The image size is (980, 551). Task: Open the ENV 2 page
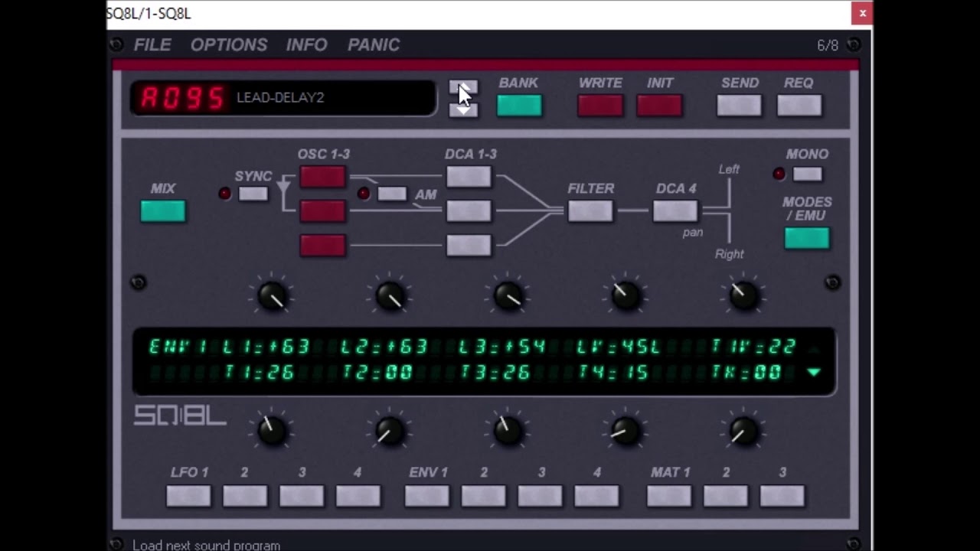484,496
